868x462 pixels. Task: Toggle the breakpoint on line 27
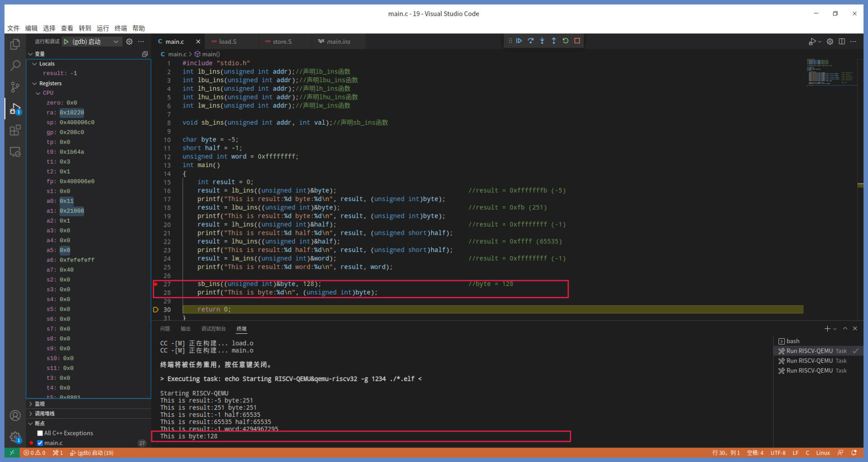(x=156, y=284)
